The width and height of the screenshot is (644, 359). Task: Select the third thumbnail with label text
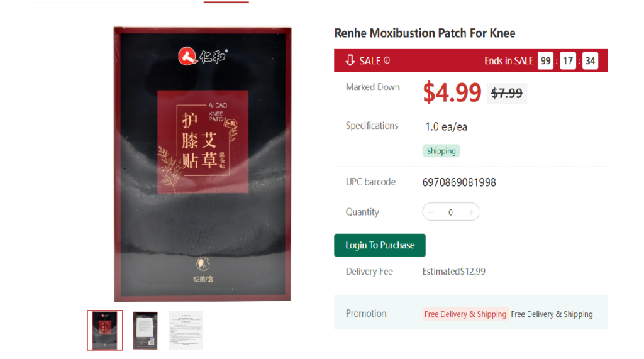(186, 330)
